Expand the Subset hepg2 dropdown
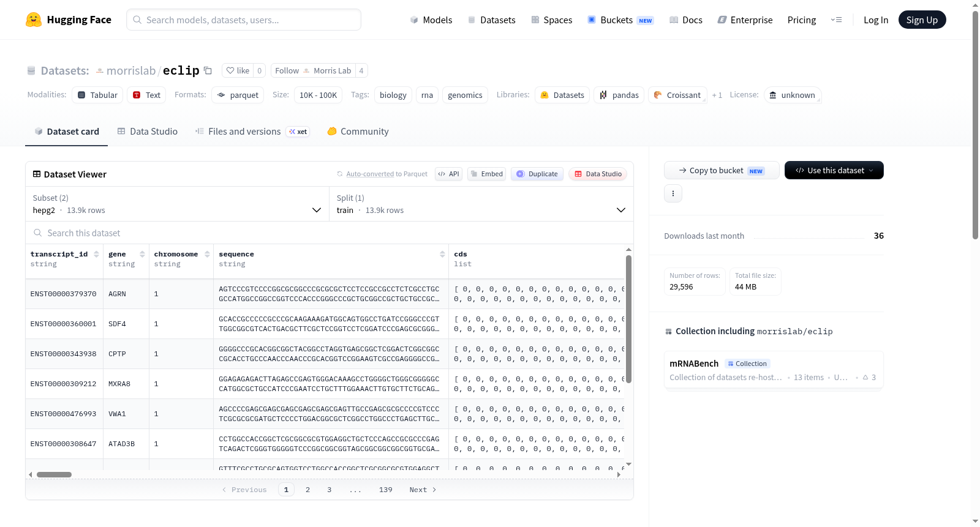Image resolution: width=980 pixels, height=527 pixels. pos(177,204)
